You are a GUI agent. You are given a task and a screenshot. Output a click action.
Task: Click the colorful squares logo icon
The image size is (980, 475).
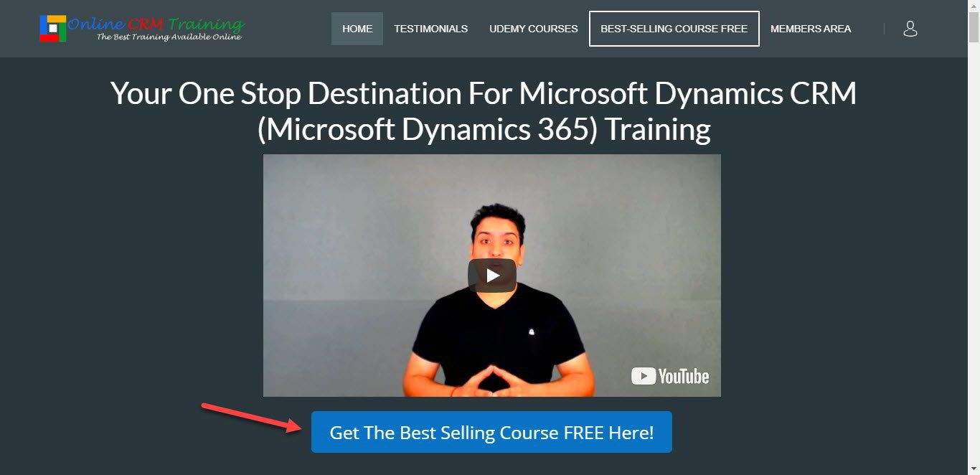(53, 28)
